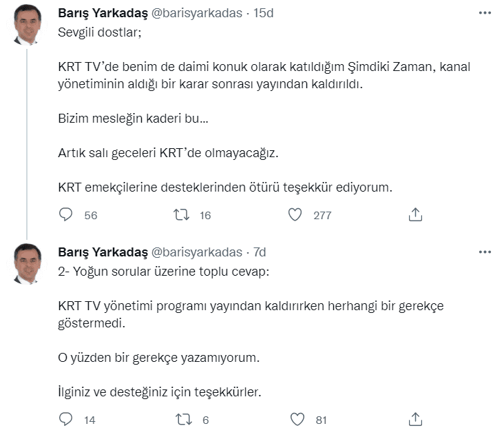Open Barış Yarkadaş profile from first tweet name

click(x=101, y=14)
